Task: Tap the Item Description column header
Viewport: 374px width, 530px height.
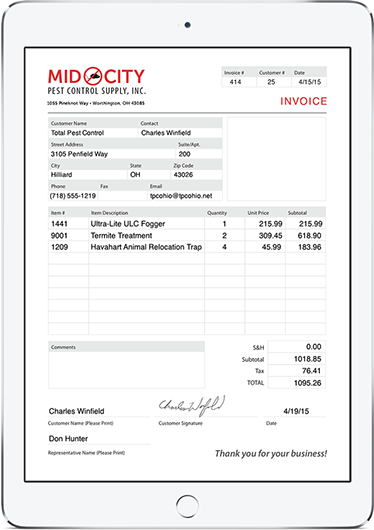Action: point(109,213)
